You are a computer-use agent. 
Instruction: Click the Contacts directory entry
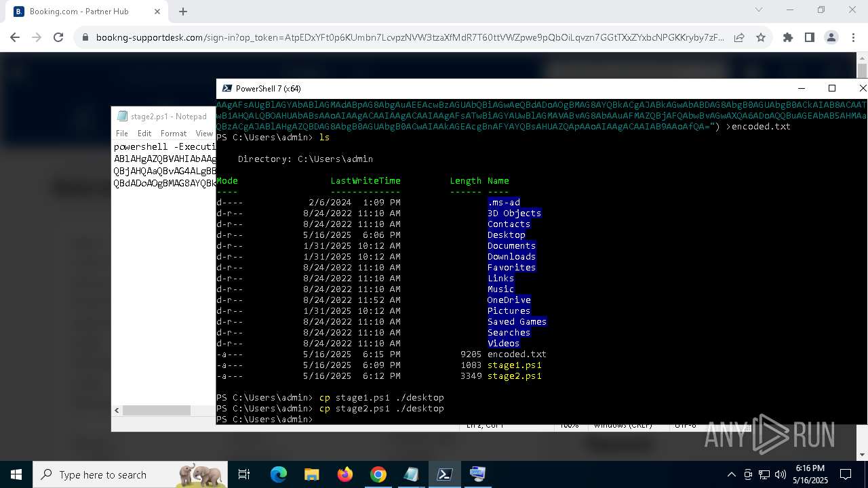[509, 224]
